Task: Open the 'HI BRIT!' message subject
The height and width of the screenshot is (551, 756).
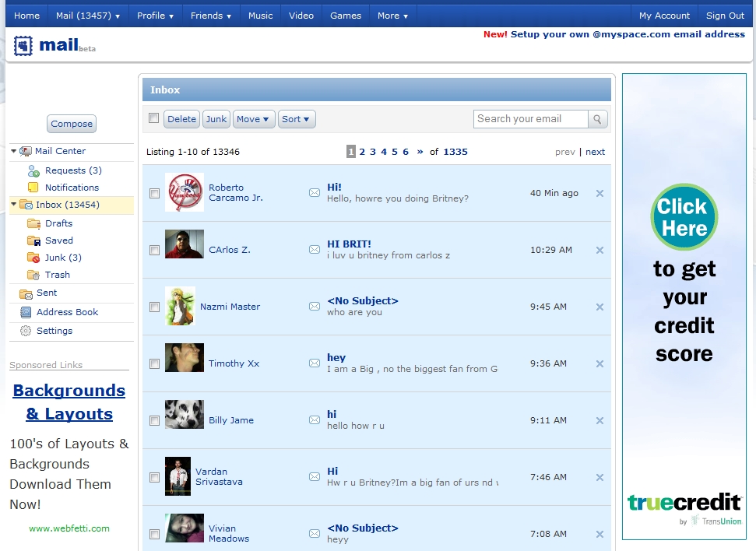Action: pyautogui.click(x=349, y=244)
